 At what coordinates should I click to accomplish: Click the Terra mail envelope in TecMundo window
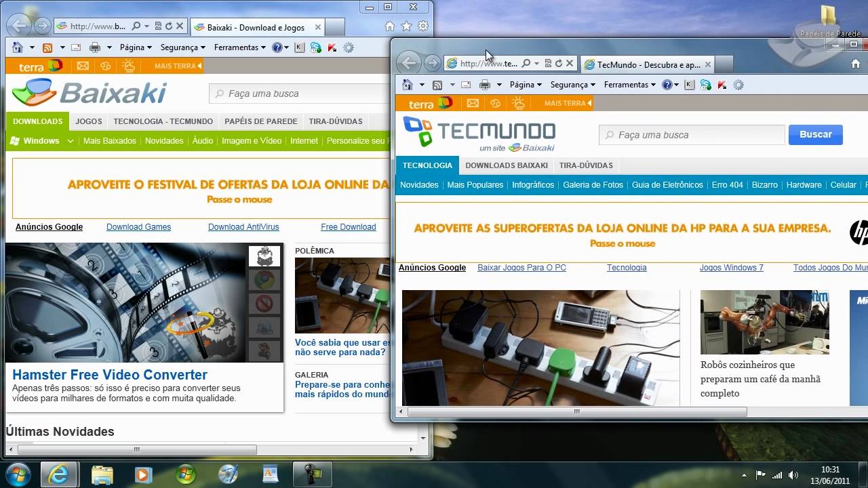(x=473, y=103)
